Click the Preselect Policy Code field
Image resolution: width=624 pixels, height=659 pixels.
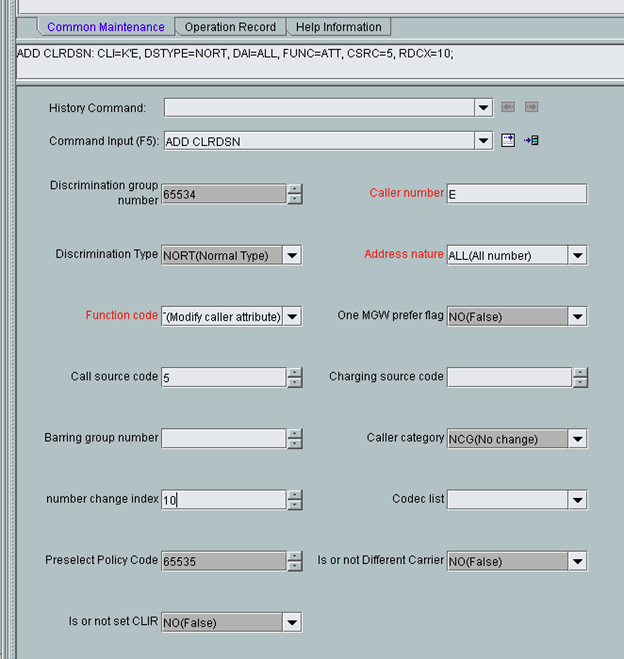pyautogui.click(x=224, y=561)
